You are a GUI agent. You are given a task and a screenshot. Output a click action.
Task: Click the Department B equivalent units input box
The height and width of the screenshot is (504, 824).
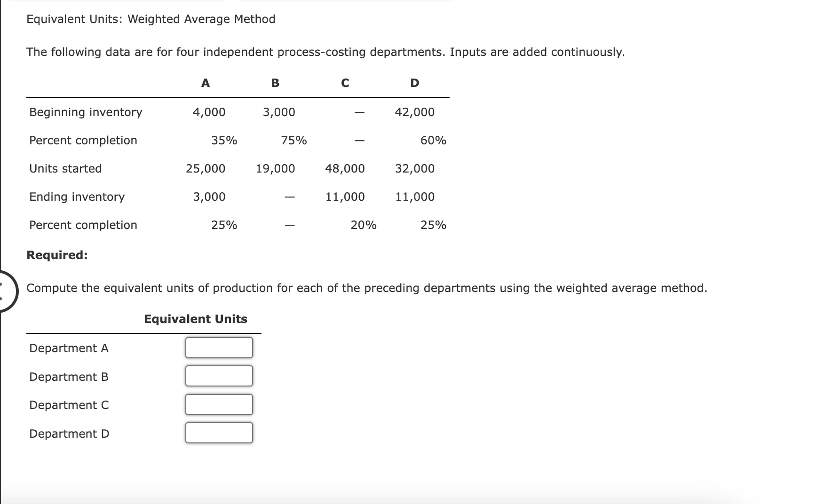click(x=218, y=376)
